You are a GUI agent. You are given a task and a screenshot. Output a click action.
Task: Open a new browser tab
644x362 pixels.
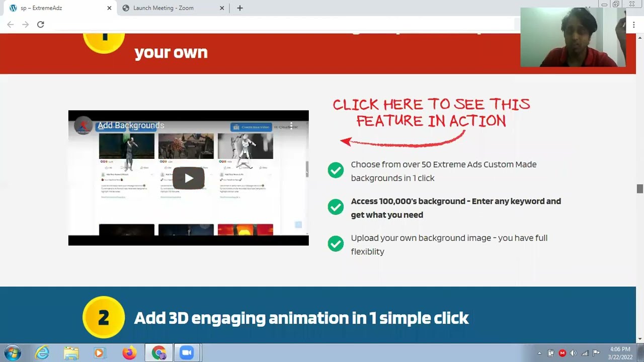point(239,8)
